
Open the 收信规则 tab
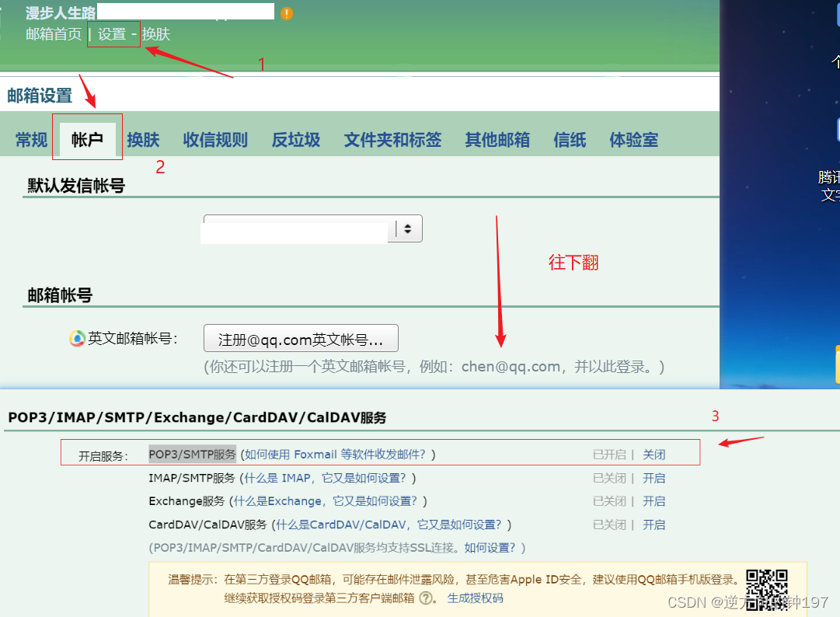click(x=215, y=140)
